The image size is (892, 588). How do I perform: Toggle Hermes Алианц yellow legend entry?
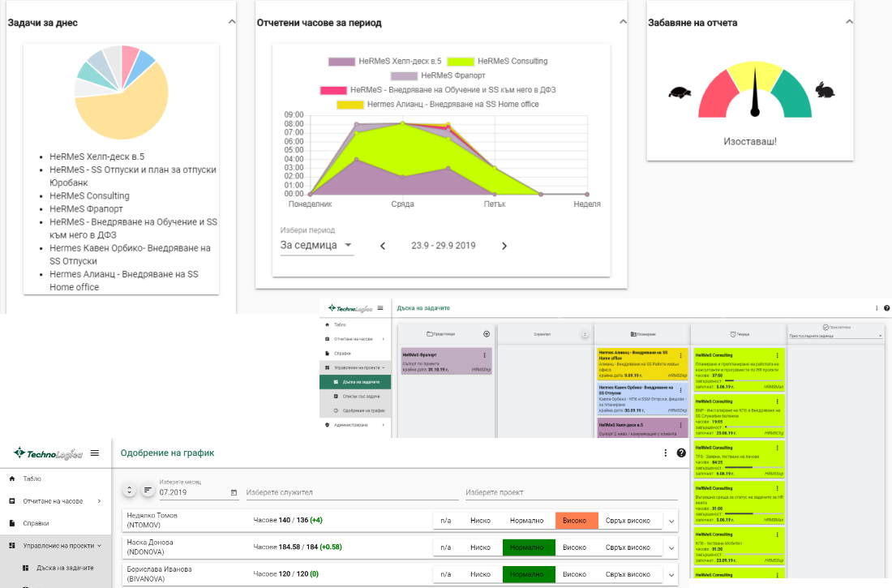pyautogui.click(x=350, y=104)
